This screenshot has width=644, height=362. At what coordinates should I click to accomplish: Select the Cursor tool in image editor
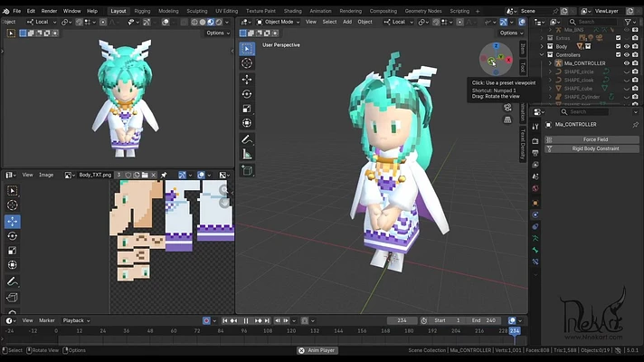click(13, 205)
